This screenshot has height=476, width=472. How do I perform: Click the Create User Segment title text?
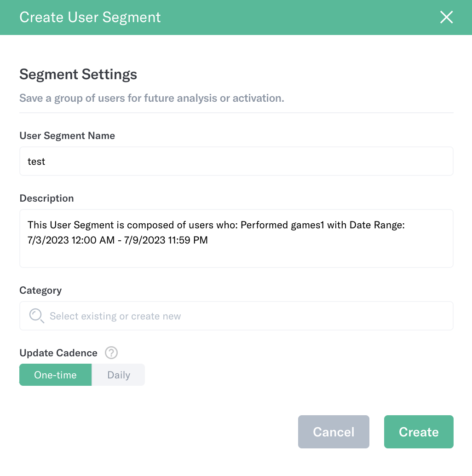point(90,17)
